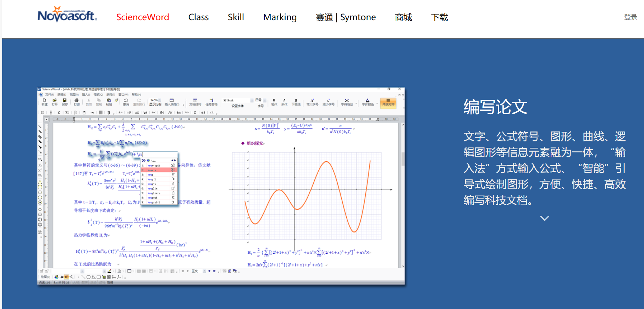This screenshot has height=309, width=644.
Task: Click 保存 icon in the ScienceWord screenshot
Action: pos(65,102)
